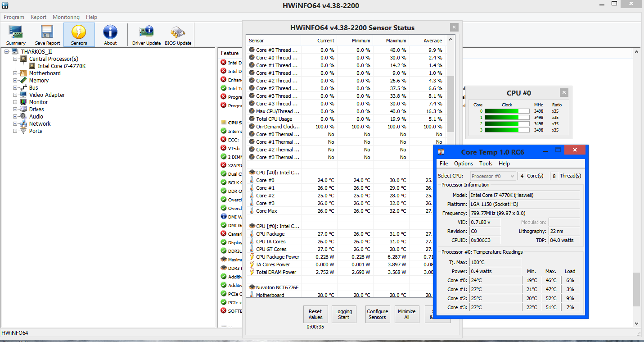The image size is (644, 342).
Task: Open the Help menu in HWiNFO64
Action: pos(91,17)
